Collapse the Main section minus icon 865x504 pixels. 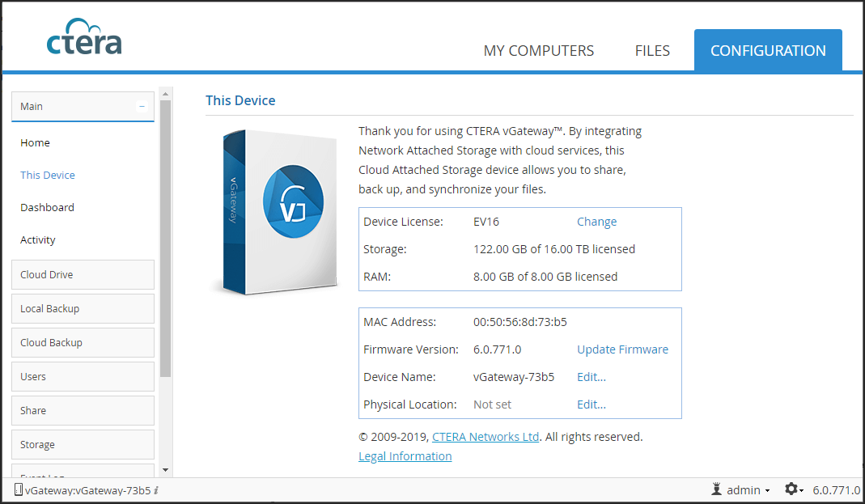[x=142, y=107]
